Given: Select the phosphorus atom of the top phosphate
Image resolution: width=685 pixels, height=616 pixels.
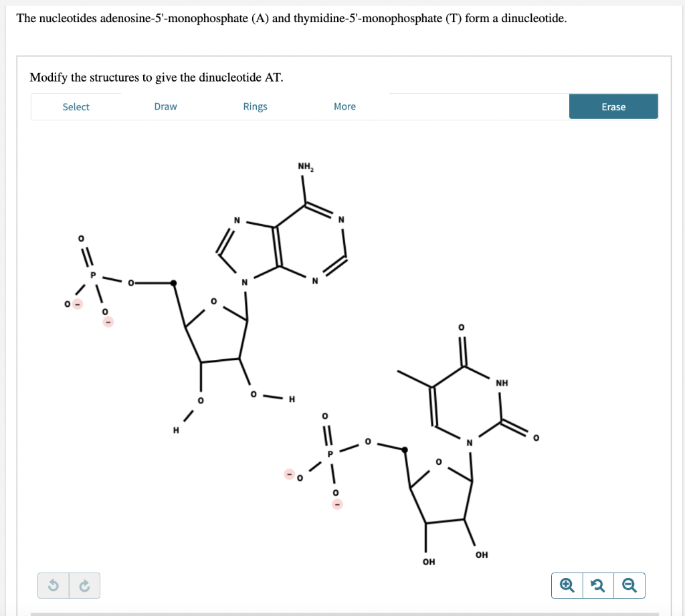Looking at the screenshot, I should 92,274.
